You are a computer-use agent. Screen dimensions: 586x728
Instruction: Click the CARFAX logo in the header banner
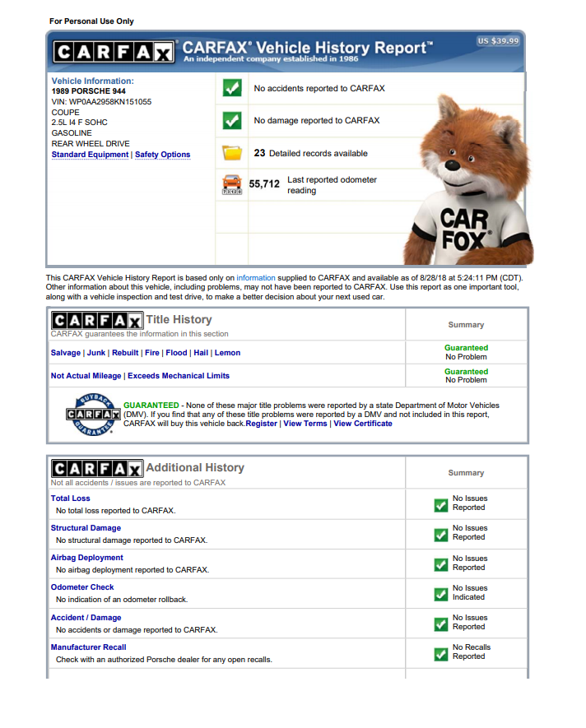point(114,52)
